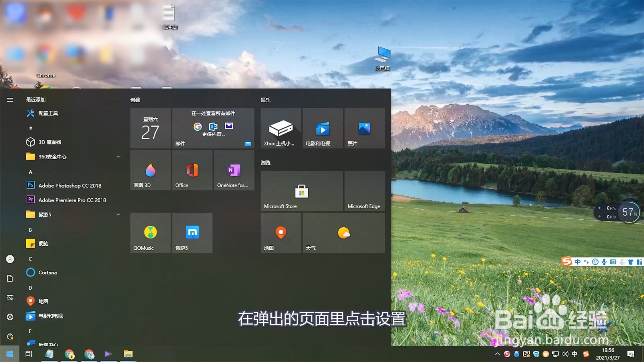Launch Adobe Premiere Pro CC 2018
The image size is (644, 362).
[73, 200]
